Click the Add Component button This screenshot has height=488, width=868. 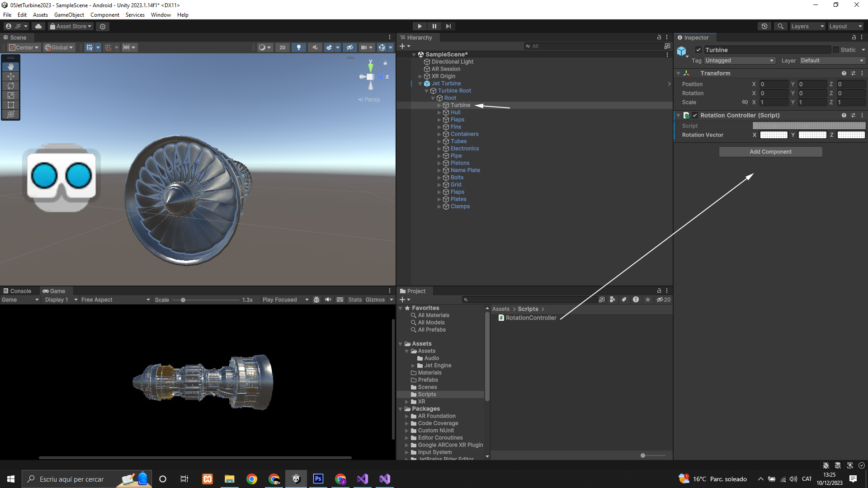[770, 152]
